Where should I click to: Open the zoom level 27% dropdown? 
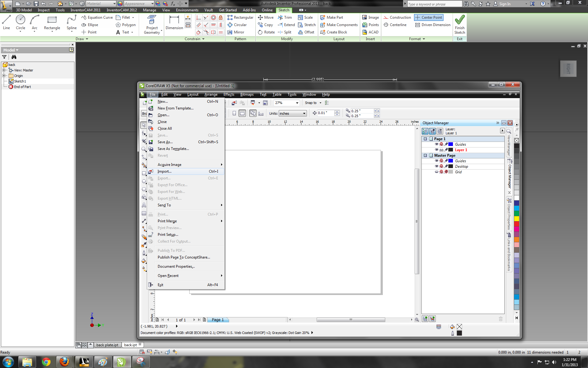point(297,103)
